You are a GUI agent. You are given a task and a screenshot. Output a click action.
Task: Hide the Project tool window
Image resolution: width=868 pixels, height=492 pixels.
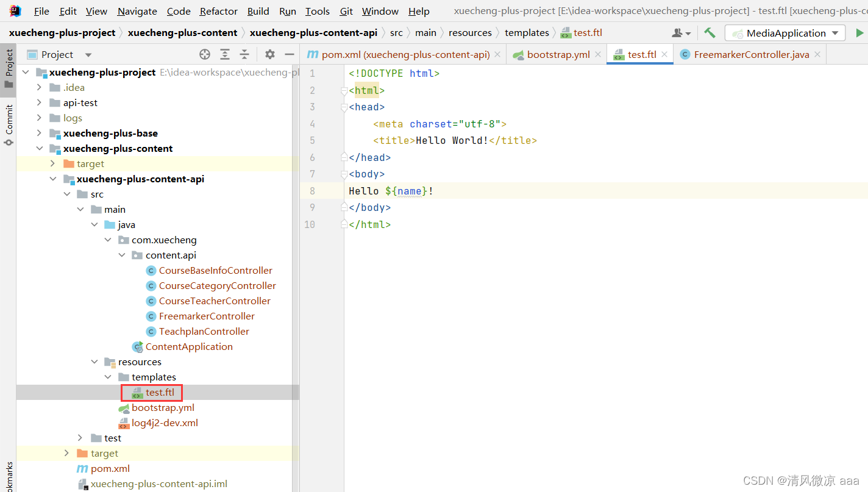point(290,54)
